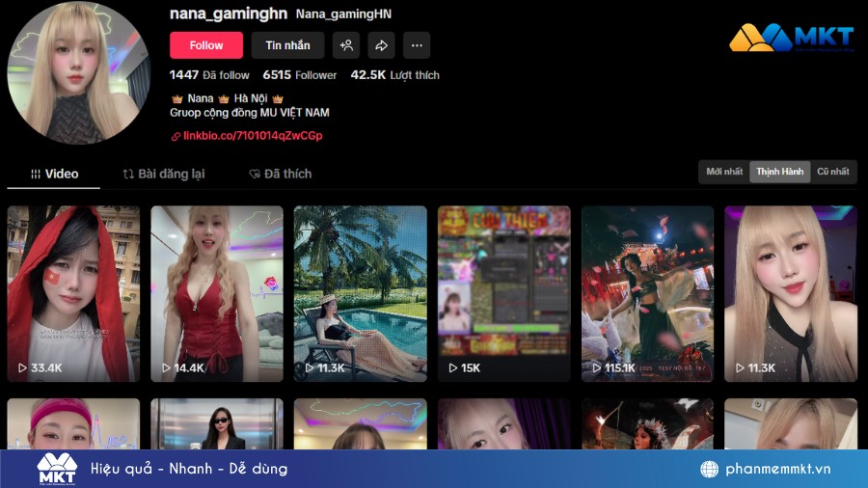The width and height of the screenshot is (868, 488).
Task: Click the nana_gaminghn profile avatar
Action: coord(78,73)
